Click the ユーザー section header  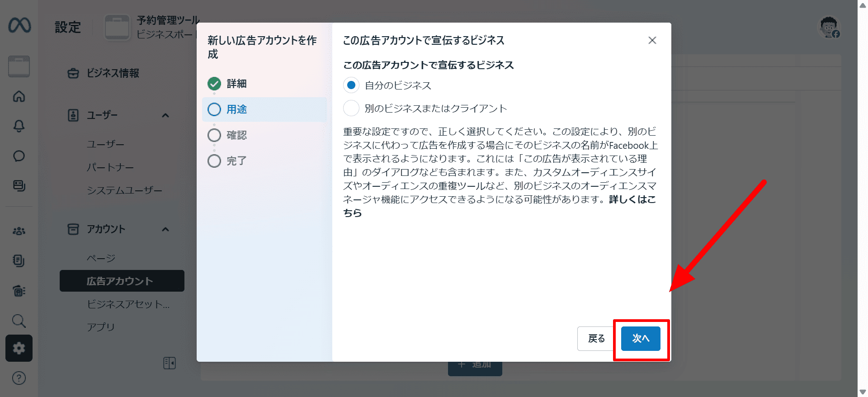coord(119,115)
